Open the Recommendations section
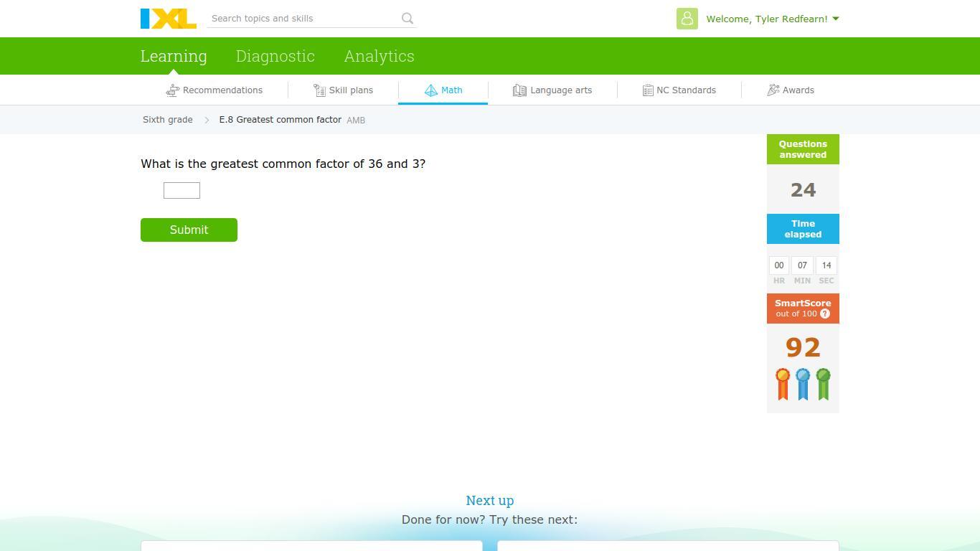The height and width of the screenshot is (551, 980). click(215, 90)
